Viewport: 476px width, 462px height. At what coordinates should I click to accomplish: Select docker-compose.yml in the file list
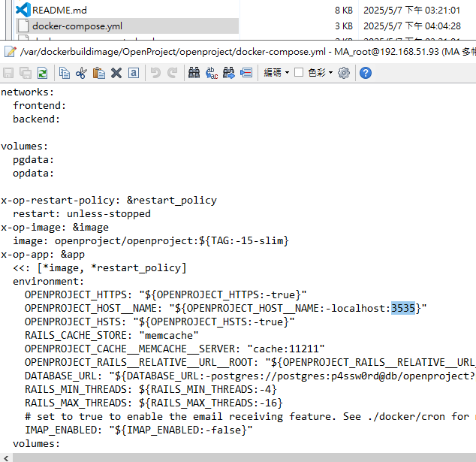pos(77,26)
